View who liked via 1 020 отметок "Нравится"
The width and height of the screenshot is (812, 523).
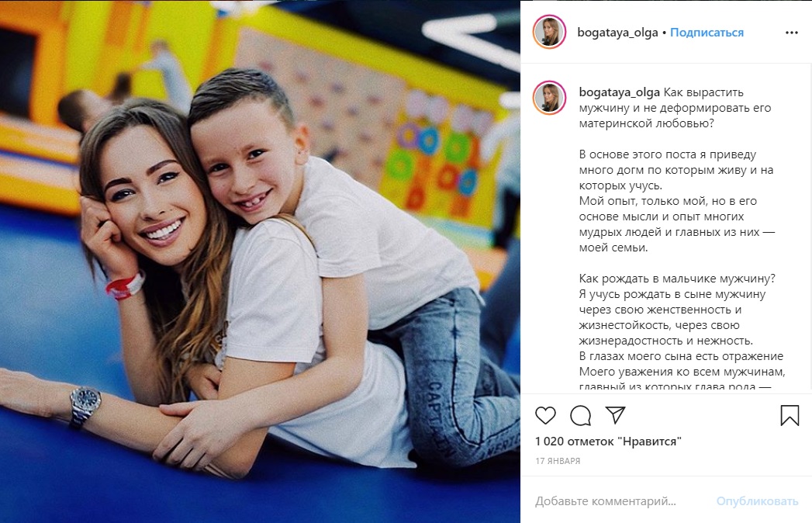[608, 442]
